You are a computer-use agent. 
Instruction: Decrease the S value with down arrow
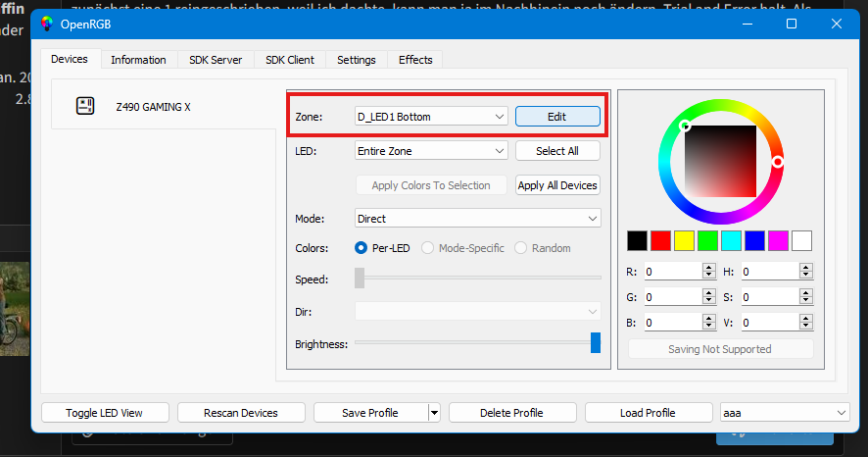[806, 301]
